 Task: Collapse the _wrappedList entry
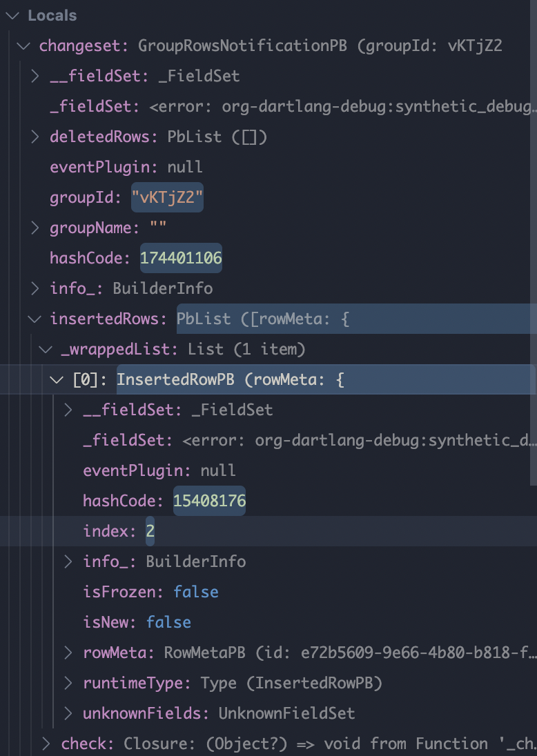click(45, 349)
